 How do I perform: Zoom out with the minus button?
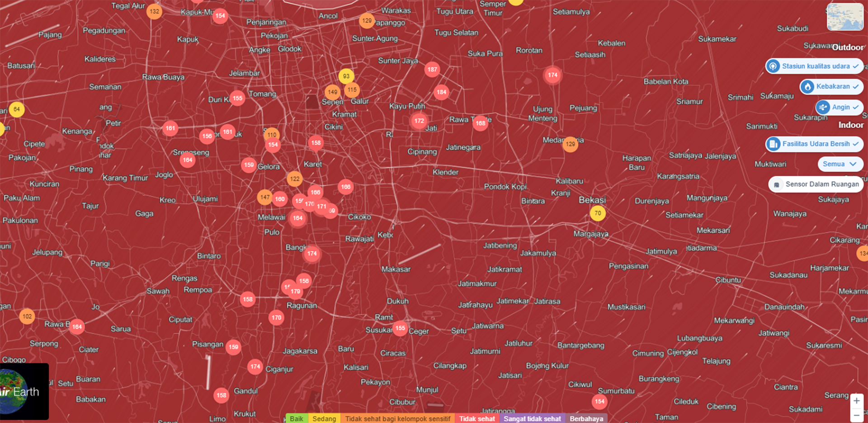[856, 415]
